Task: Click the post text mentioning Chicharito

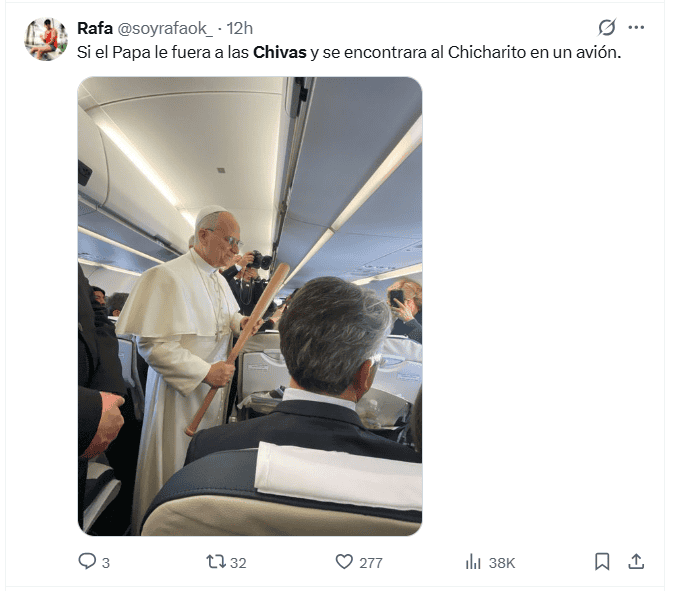Action: point(349,52)
